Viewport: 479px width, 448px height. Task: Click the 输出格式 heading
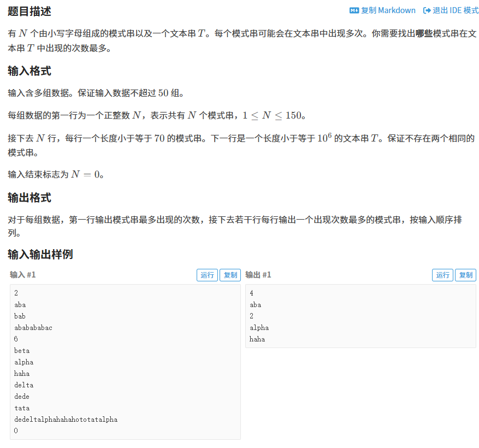[29, 198]
